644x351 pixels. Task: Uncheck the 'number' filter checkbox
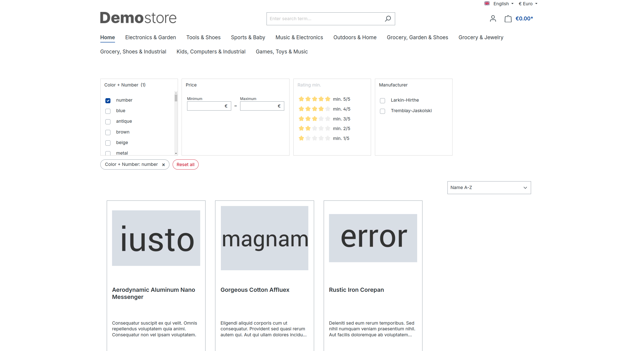[108, 100]
